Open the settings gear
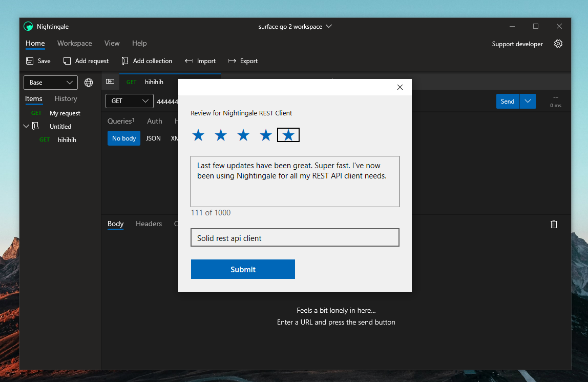588x382 pixels. (558, 44)
